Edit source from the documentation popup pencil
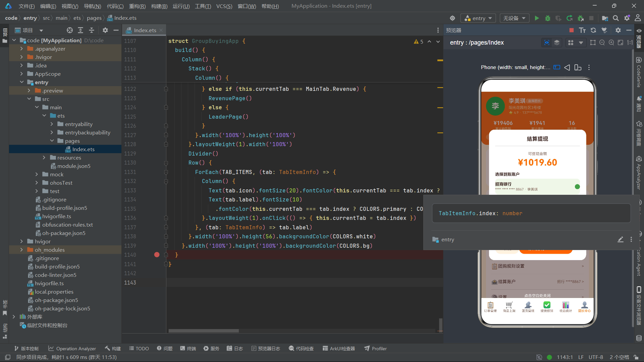Image resolution: width=644 pixels, height=362 pixels. coord(621,239)
